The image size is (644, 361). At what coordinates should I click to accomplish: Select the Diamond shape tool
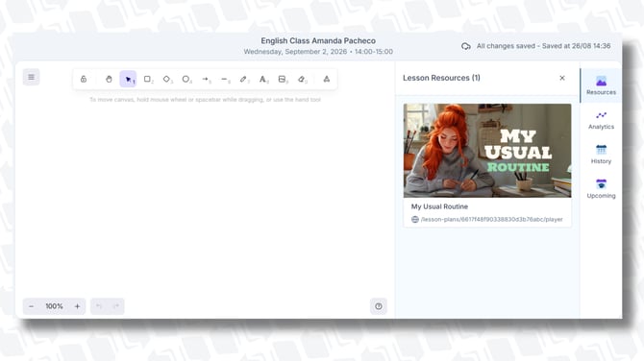tap(166, 79)
